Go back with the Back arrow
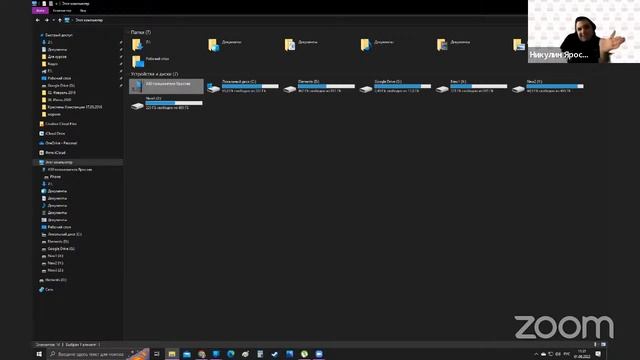 38,20
